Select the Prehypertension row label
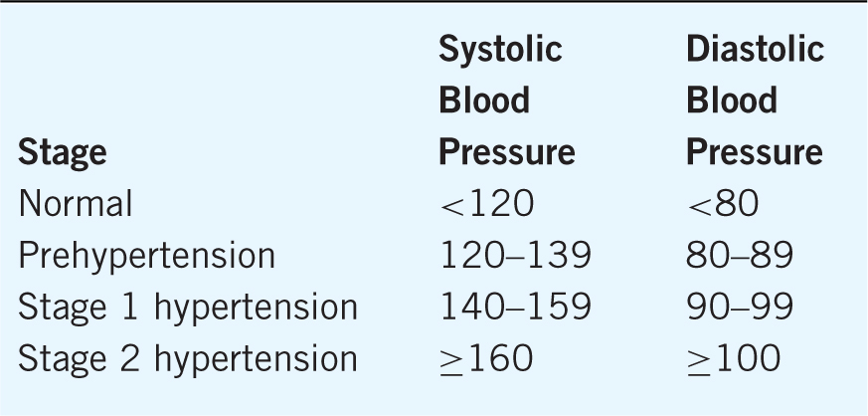Viewport: 868px width, 416px height. [x=147, y=256]
